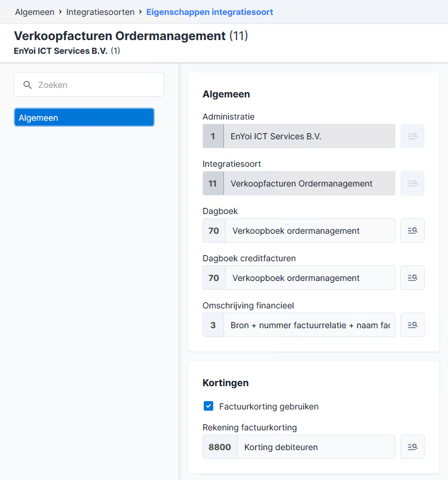Click Dagboek code field showing 70
This screenshot has height=480, width=448.
click(214, 231)
